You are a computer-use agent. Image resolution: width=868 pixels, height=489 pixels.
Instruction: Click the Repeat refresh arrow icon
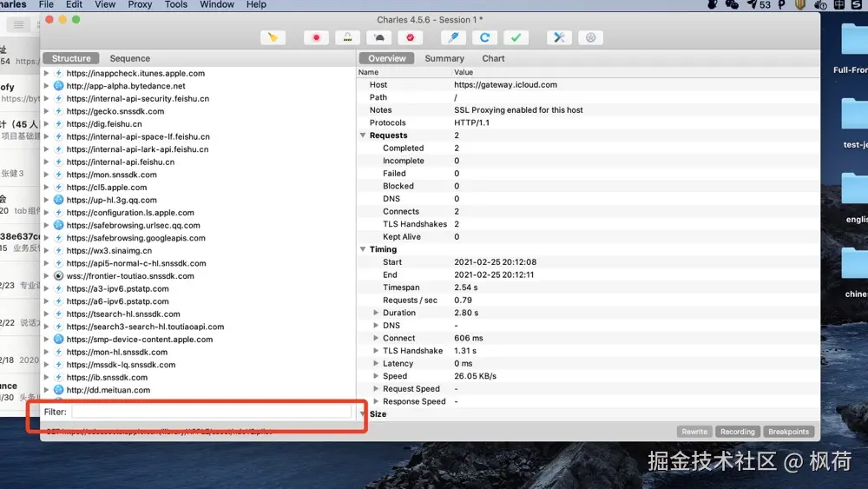[x=484, y=37]
